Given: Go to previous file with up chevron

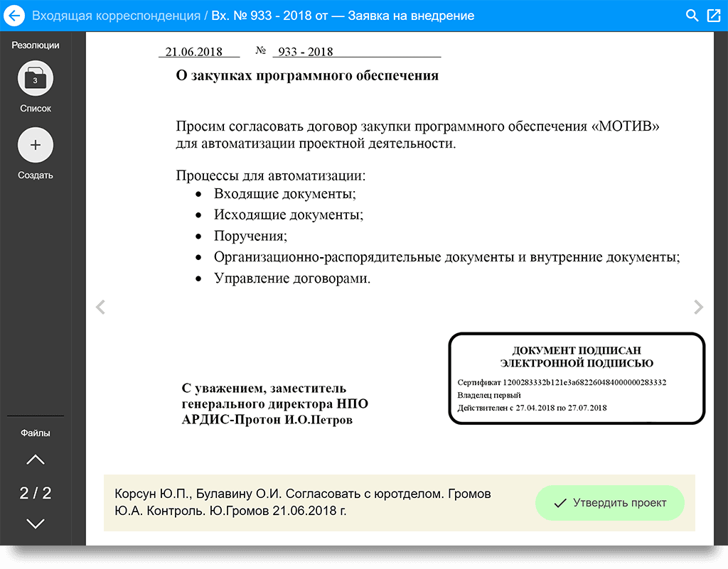Looking at the screenshot, I should [36, 460].
